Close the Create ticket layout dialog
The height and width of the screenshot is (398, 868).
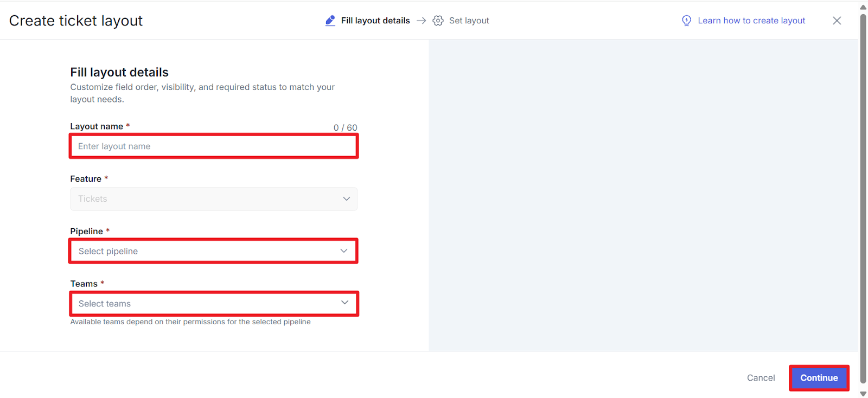(837, 21)
